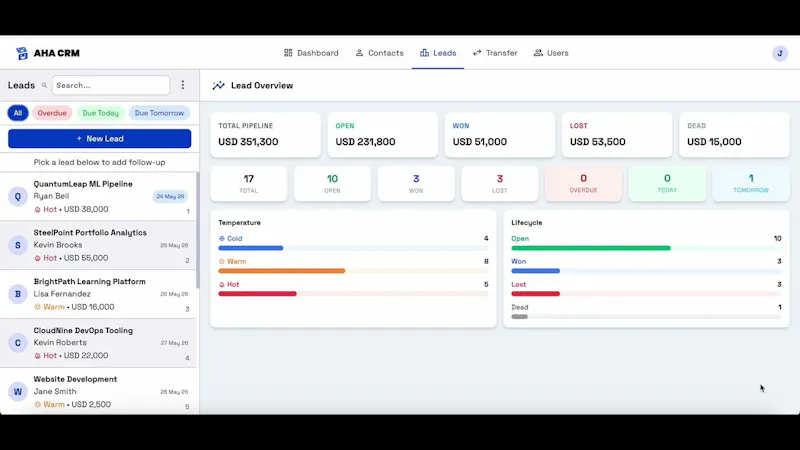Click the New Lead button
The height and width of the screenshot is (450, 800).
click(99, 139)
